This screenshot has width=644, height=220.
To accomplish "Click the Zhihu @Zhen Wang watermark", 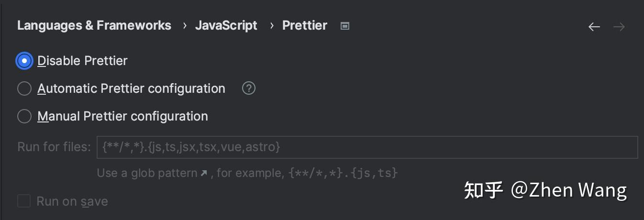I will click(545, 190).
